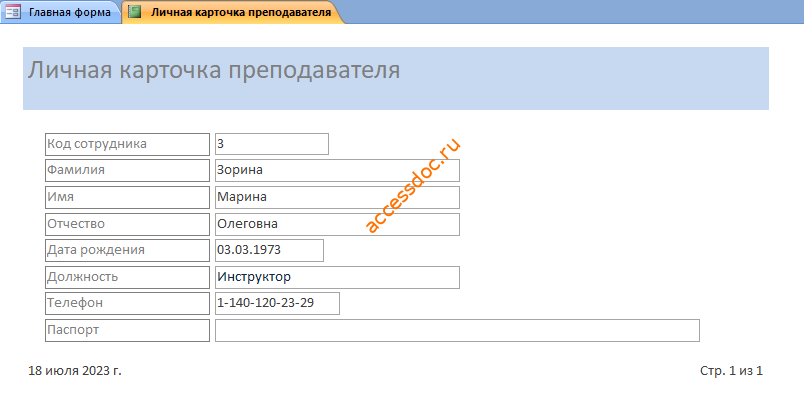
Task: Click the report title Личная карточка преподавателя
Action: 214,70
